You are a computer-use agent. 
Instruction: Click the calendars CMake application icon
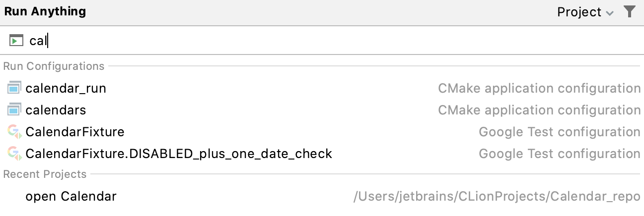point(14,110)
